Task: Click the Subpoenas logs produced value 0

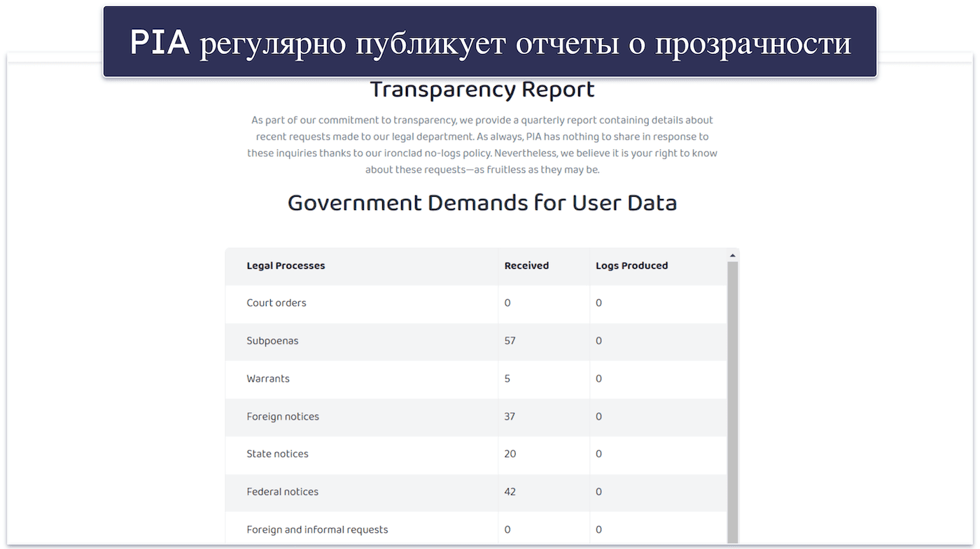Action: click(598, 341)
